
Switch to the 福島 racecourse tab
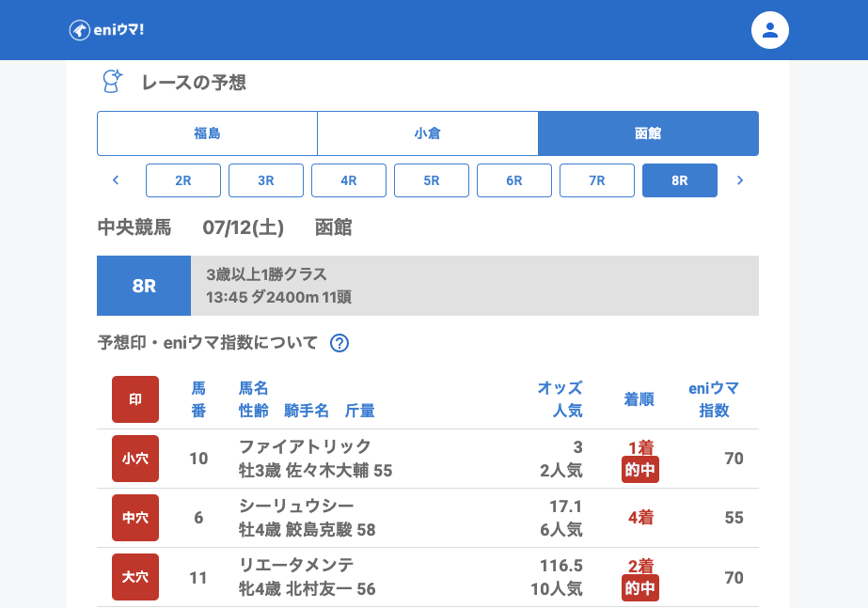(207, 133)
